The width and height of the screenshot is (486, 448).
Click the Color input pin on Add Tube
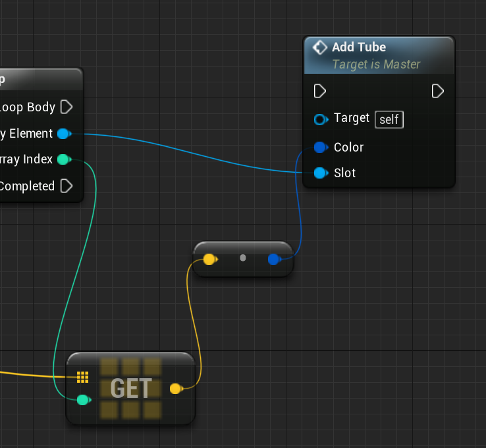point(321,148)
